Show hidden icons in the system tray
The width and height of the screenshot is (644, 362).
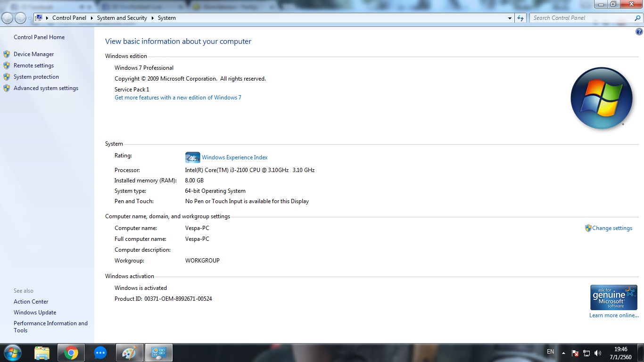[563, 353]
